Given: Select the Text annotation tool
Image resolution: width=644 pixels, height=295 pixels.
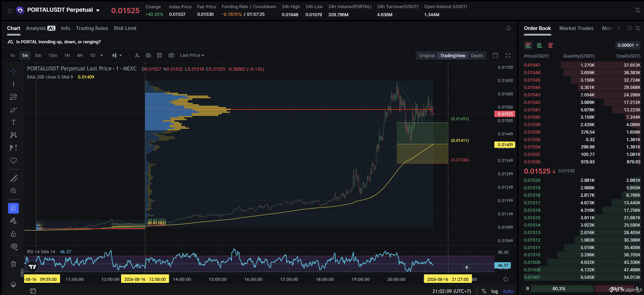Looking at the screenshot, I should pyautogui.click(x=14, y=122).
